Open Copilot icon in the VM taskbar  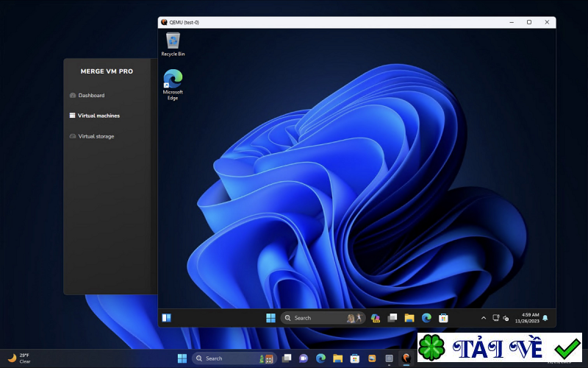tap(376, 318)
